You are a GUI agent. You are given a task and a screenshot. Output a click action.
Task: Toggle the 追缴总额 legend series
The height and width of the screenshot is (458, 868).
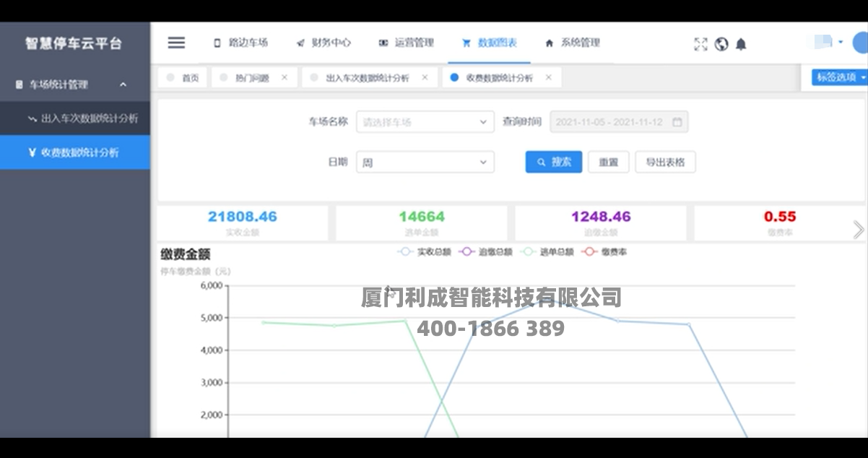click(486, 252)
